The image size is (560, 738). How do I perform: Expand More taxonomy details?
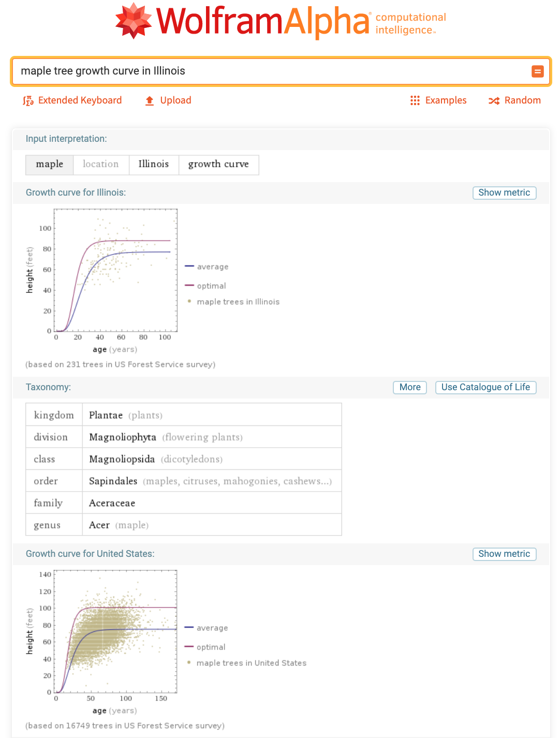click(409, 387)
